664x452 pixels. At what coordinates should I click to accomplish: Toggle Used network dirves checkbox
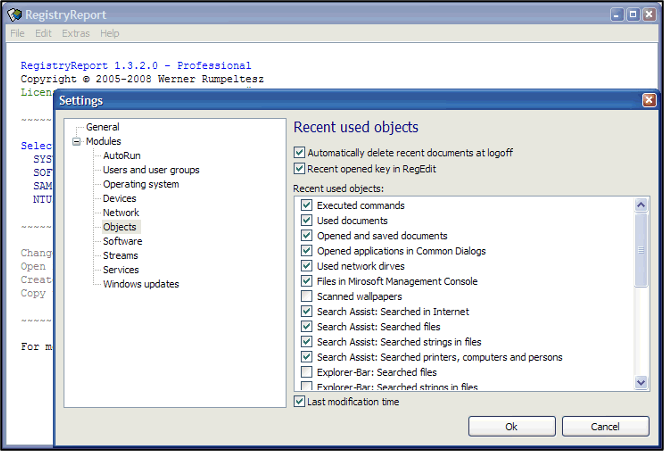(x=307, y=266)
